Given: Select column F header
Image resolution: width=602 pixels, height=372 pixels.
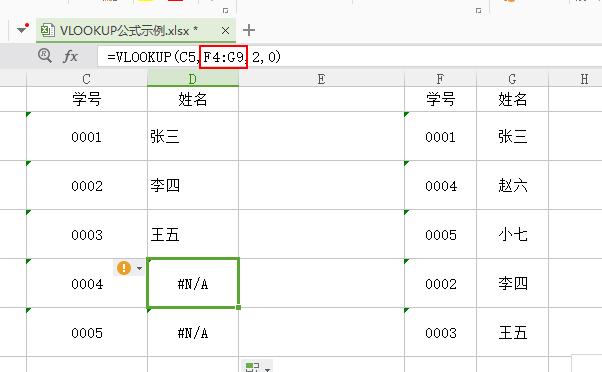Looking at the screenshot, I should point(440,79).
